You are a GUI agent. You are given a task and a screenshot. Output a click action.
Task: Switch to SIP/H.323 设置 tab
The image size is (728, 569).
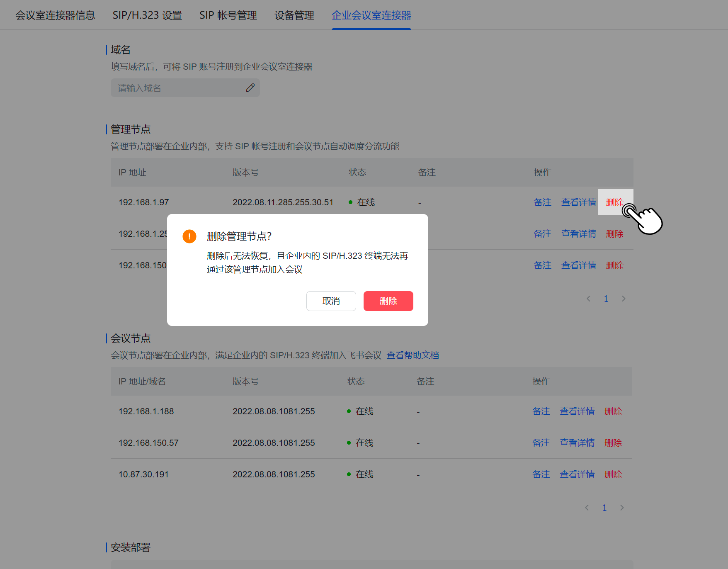147,15
